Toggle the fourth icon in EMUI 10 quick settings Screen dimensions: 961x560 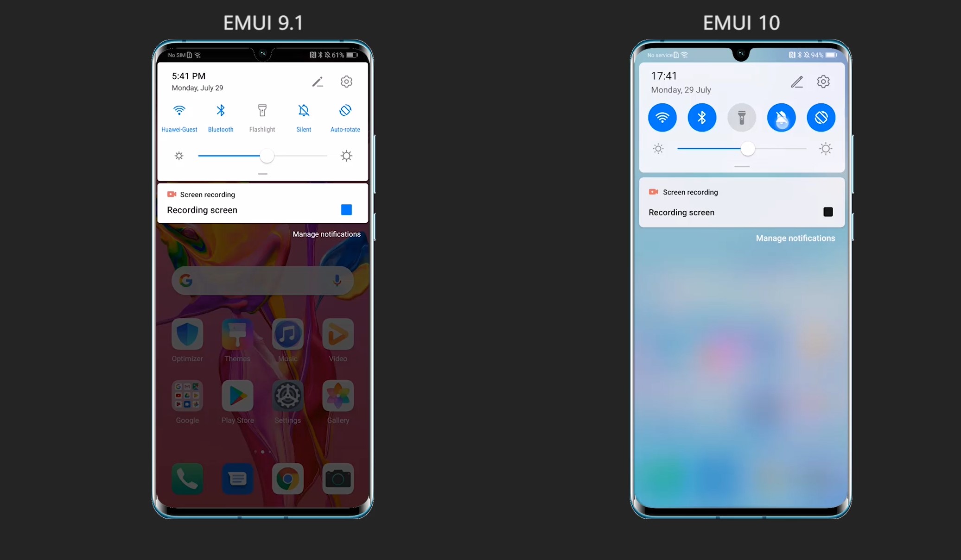point(780,118)
